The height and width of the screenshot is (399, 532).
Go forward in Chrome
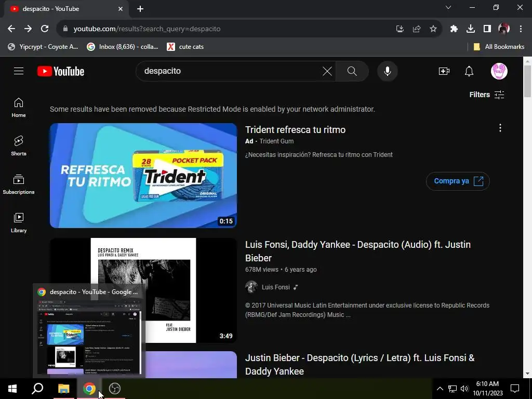(x=28, y=29)
